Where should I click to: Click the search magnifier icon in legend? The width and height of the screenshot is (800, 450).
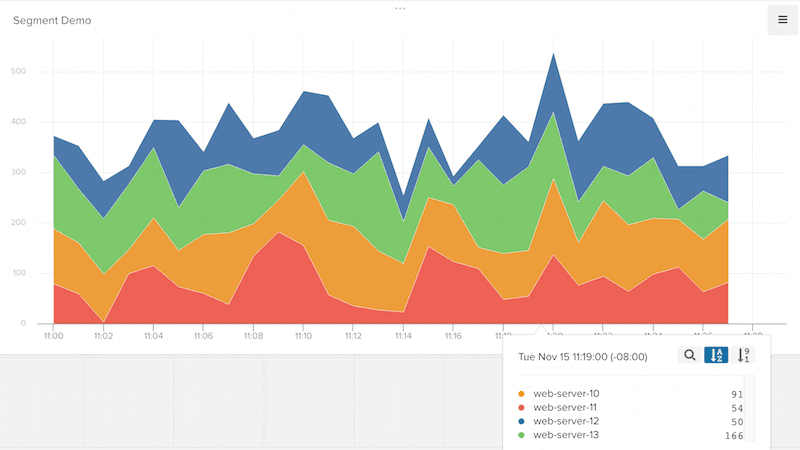click(x=689, y=355)
